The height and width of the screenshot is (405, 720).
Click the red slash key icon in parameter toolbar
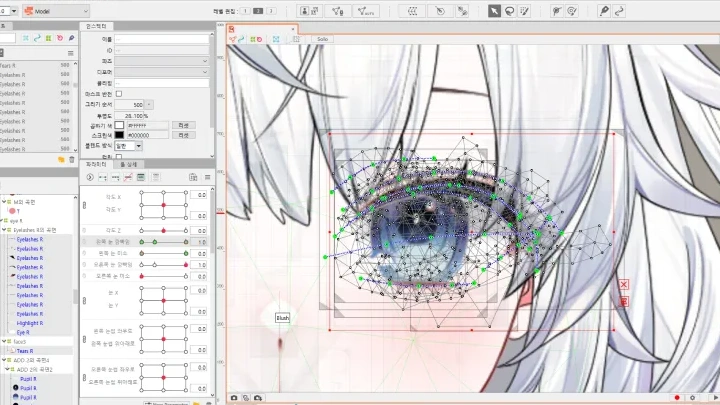coord(128,177)
